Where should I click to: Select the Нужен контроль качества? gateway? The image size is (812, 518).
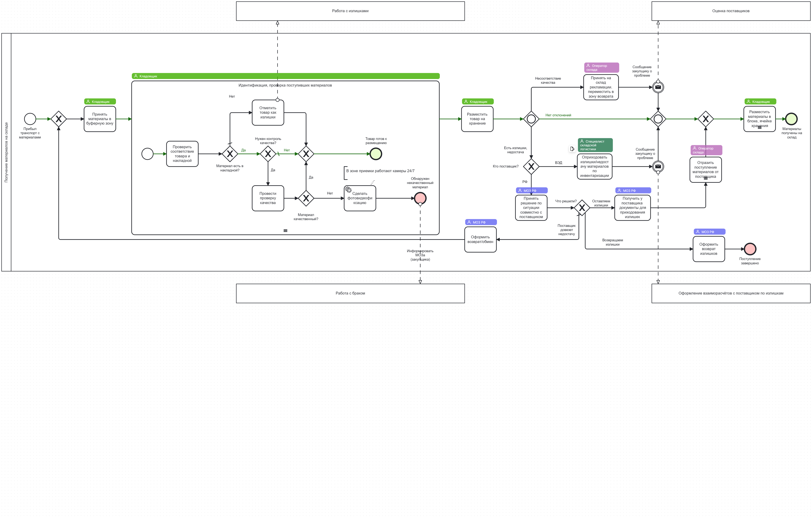pos(268,154)
